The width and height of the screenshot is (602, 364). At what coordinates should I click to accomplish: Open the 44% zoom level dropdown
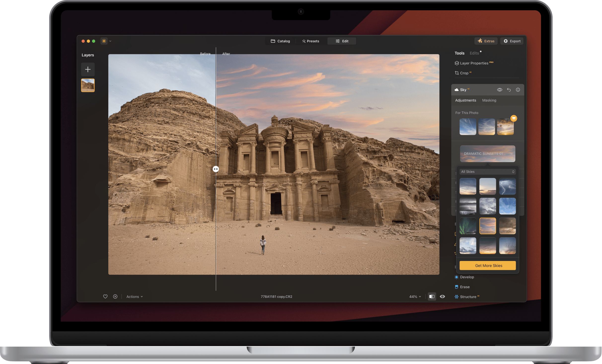coord(414,296)
